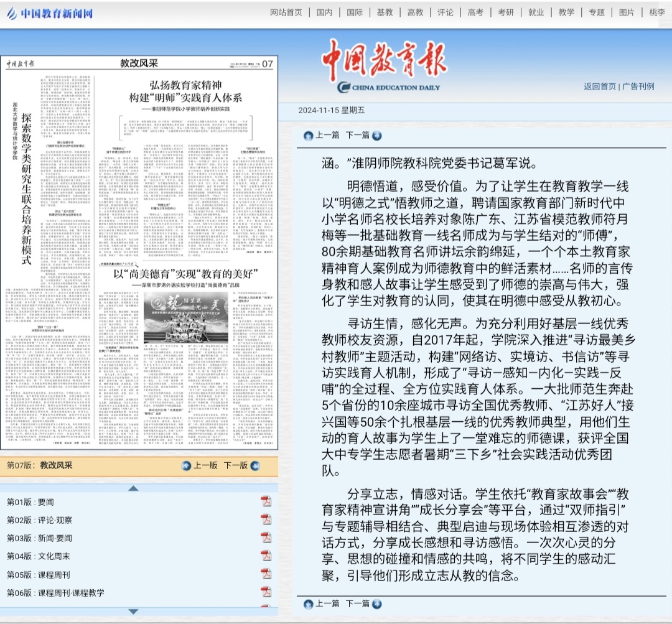Open the PDF icon for 第04版 文化周末
Screen dimensions: 672x624
pos(266,556)
